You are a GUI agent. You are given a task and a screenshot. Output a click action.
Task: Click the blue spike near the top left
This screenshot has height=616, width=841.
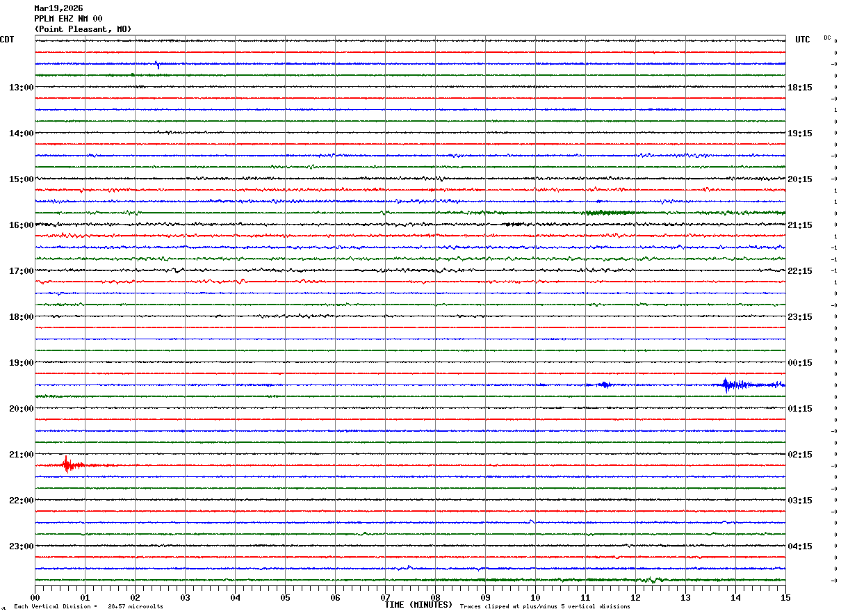[157, 65]
